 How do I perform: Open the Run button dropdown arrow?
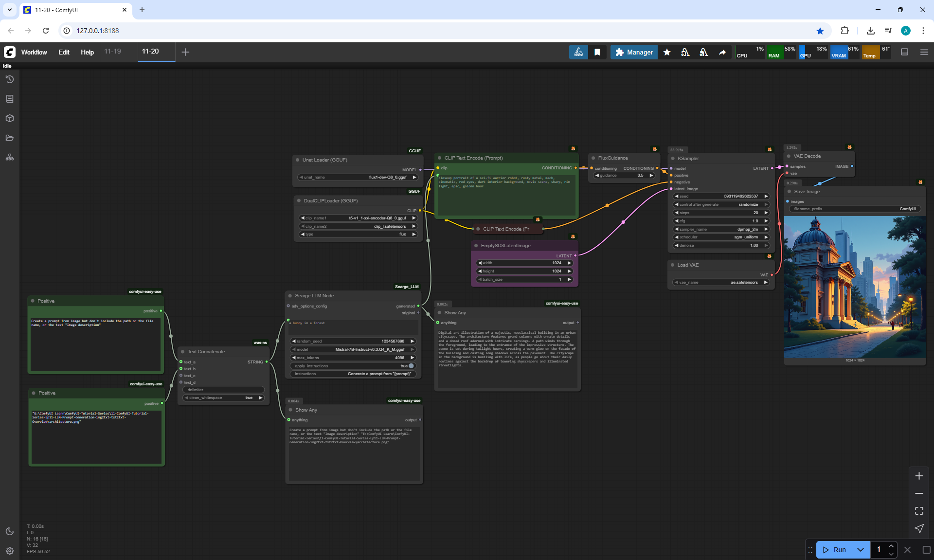tap(860, 550)
